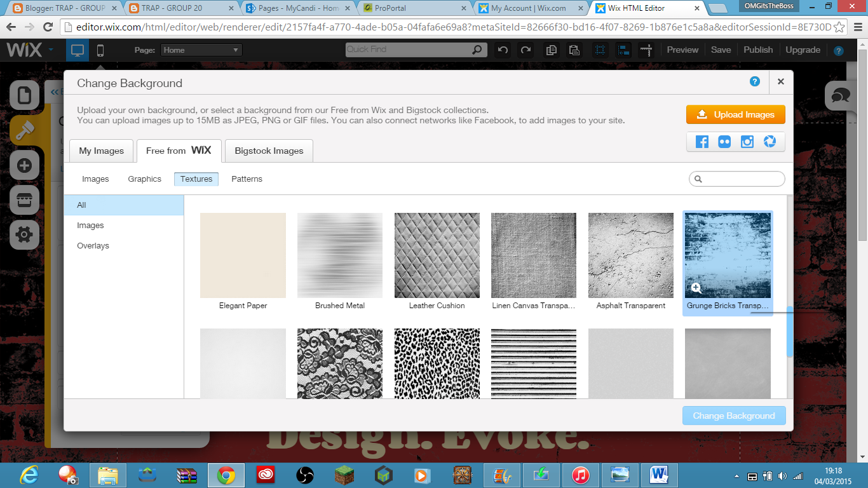Open the Add elements plus icon

click(x=24, y=166)
